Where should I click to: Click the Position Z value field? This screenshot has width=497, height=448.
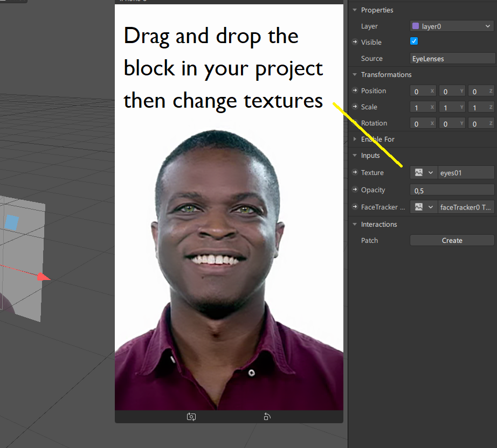pos(481,92)
